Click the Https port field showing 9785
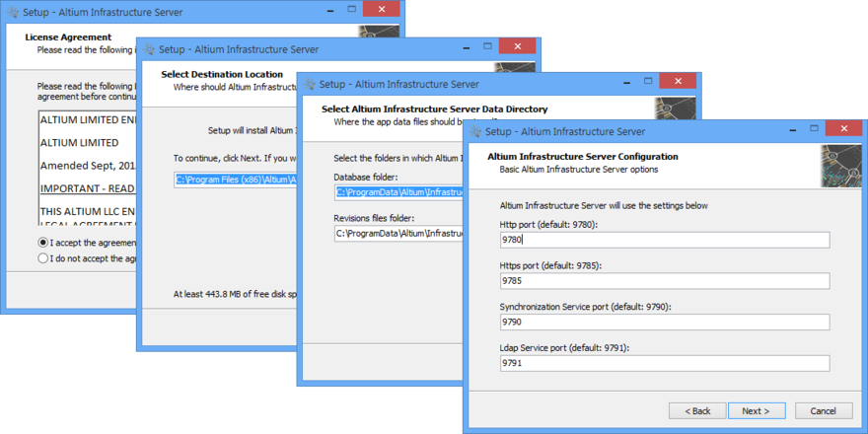This screenshot has width=868, height=434. [x=664, y=281]
